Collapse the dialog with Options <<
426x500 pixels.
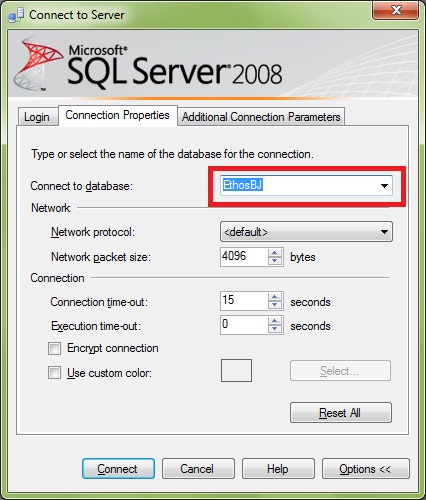pos(366,469)
